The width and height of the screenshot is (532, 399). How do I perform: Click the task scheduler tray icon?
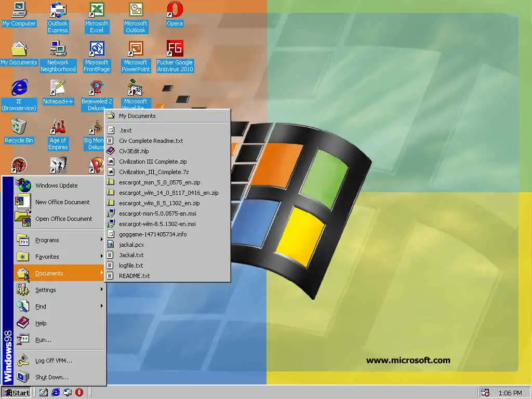pos(485,393)
